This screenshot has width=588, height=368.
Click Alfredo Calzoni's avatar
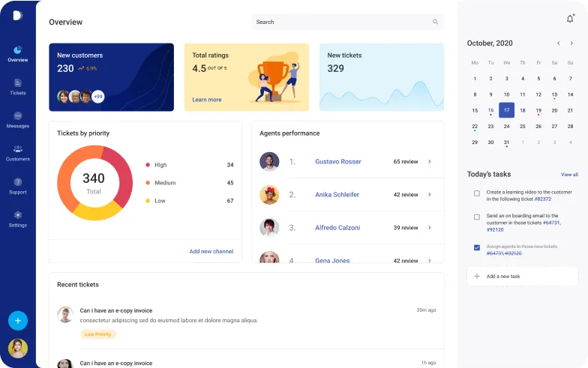tap(269, 228)
